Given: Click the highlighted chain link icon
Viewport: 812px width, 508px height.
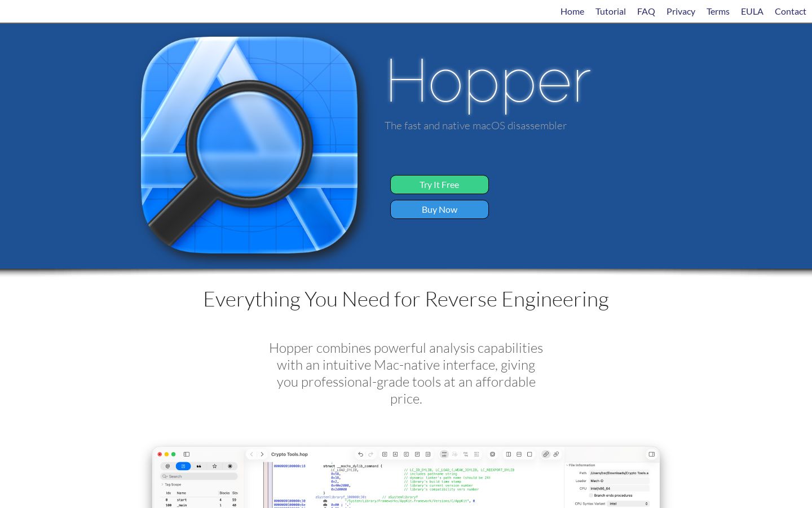Looking at the screenshot, I should click(546, 454).
